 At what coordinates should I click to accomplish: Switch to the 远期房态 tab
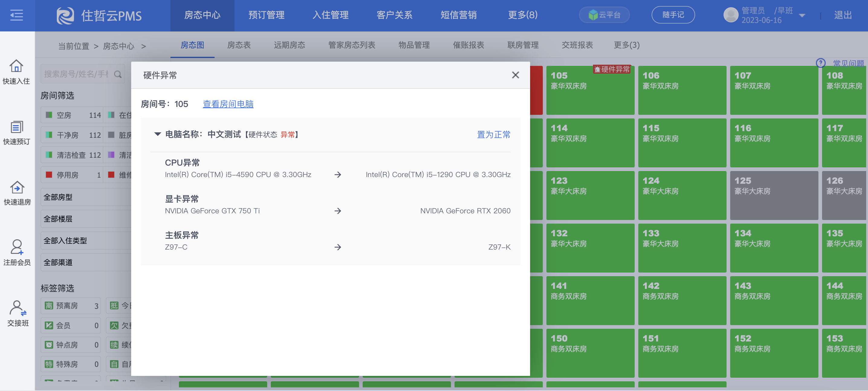(x=289, y=45)
